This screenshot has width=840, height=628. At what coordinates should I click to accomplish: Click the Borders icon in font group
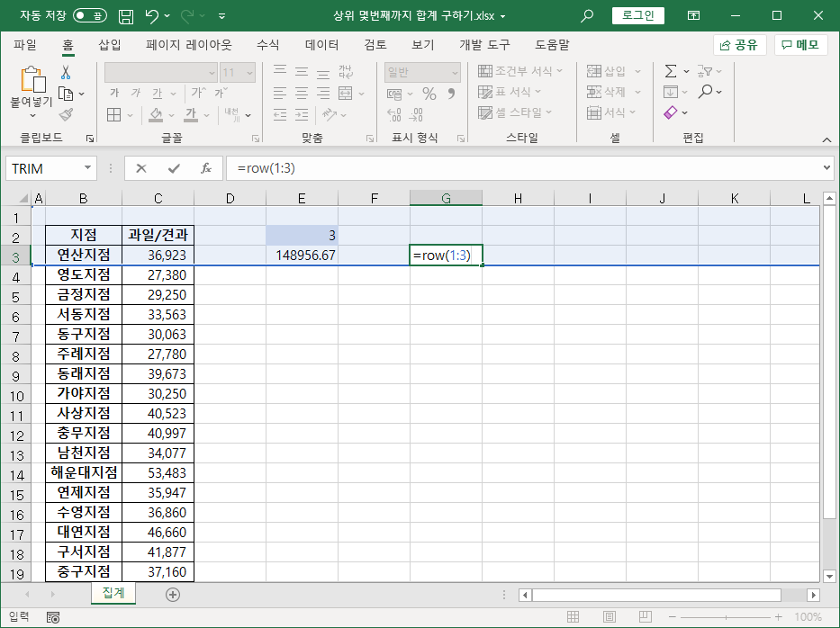114,114
